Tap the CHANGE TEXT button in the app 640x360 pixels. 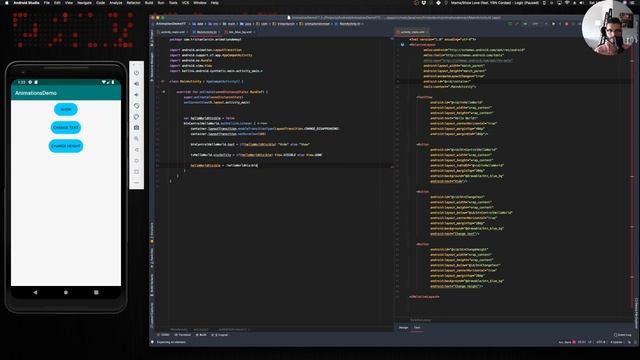pos(66,127)
